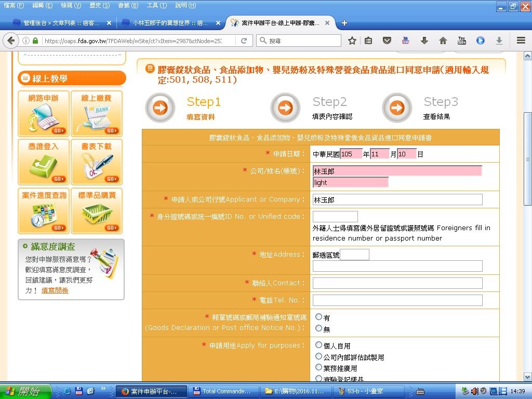532x399 pixels.
Task: Open new tab with plus button
Action: coord(344,23)
